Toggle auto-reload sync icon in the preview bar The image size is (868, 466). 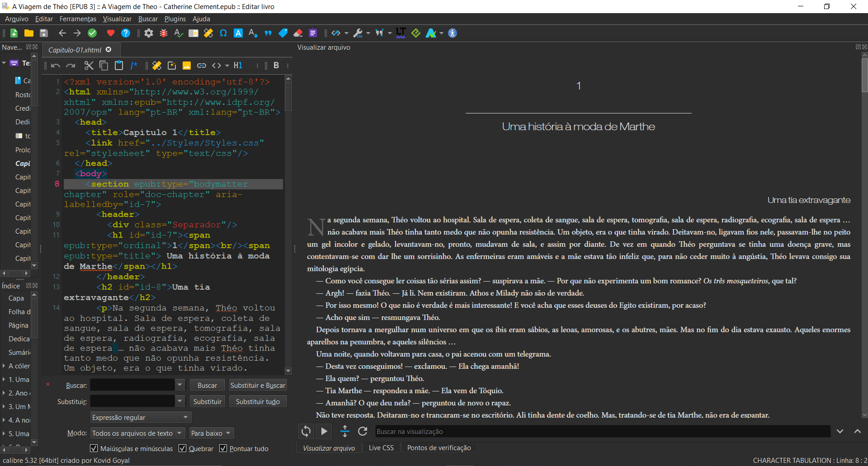[306, 431]
